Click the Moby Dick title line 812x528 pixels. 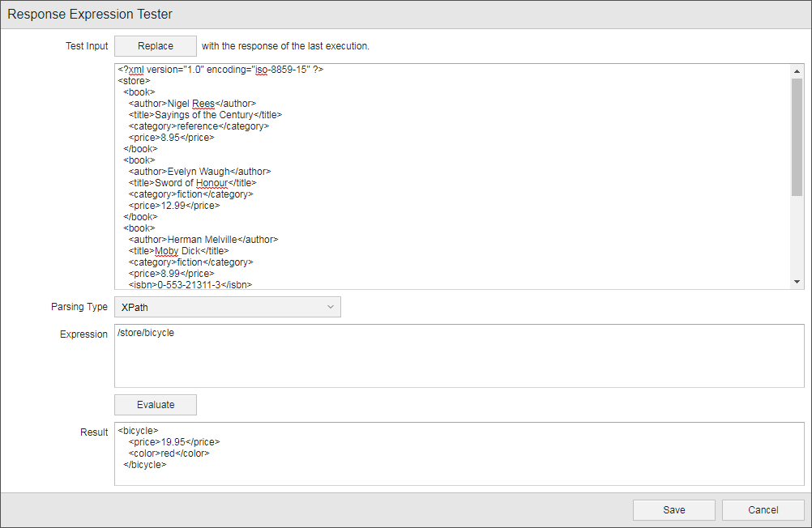pyautogui.click(x=178, y=251)
